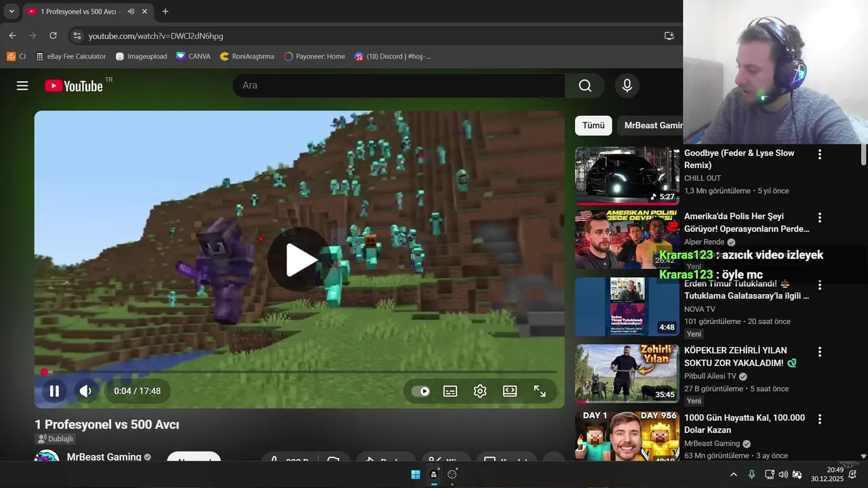Open the OBS Studio taskbar icon
868x488 pixels.
pos(452,474)
